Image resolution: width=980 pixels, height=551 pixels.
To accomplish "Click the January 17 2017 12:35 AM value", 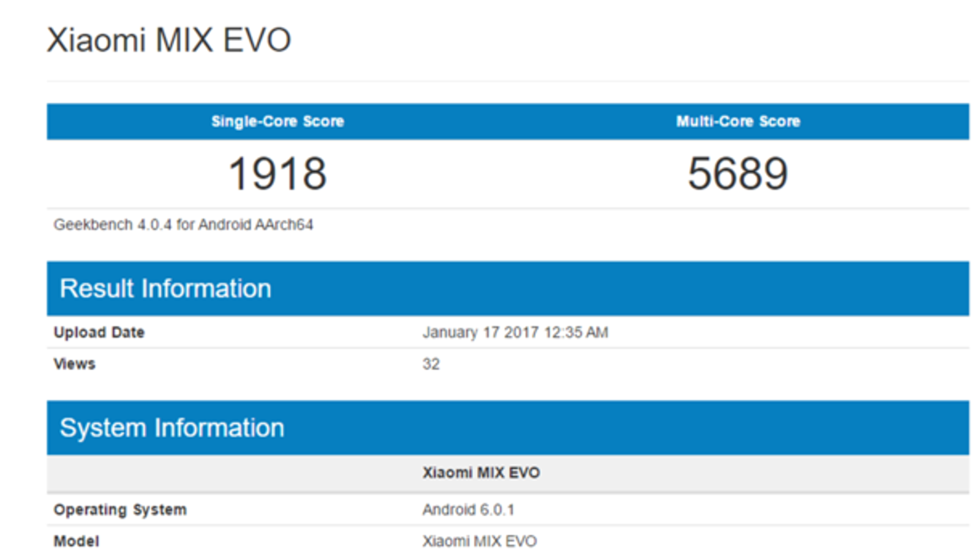I will [515, 332].
